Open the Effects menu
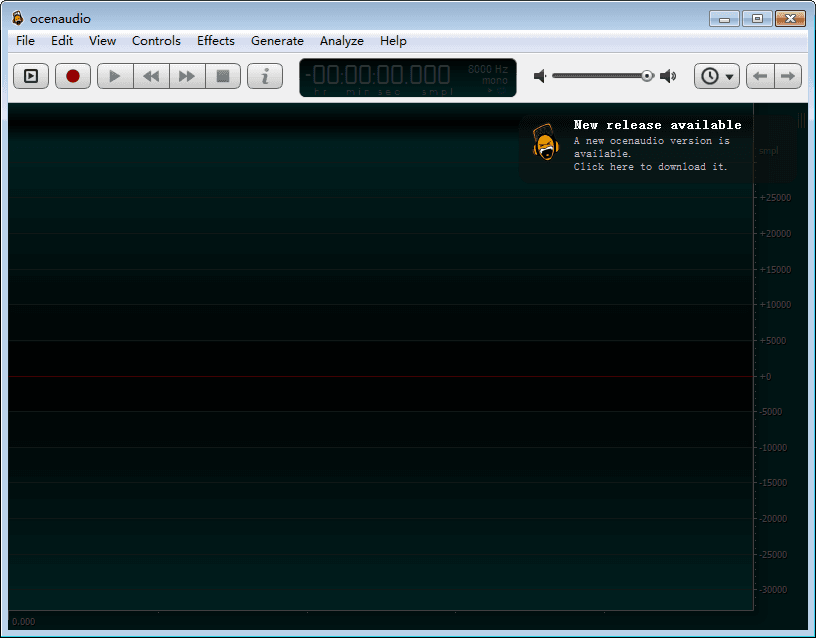 click(x=215, y=41)
